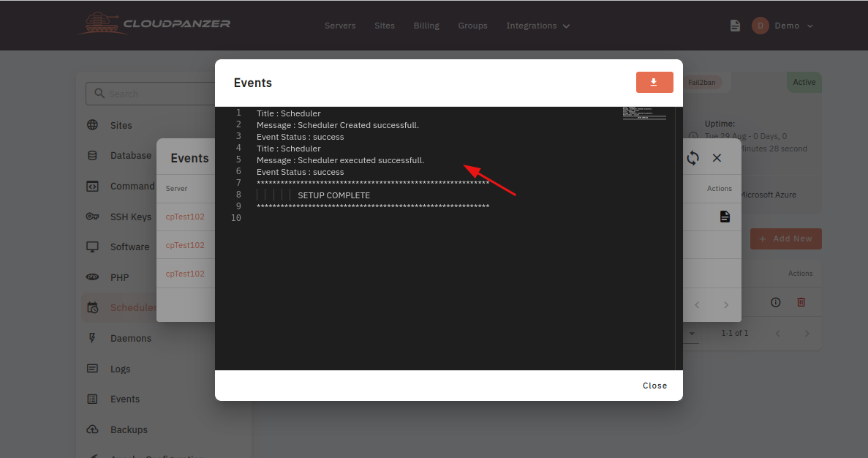
Task: Select the Daemons sidebar label
Action: (x=131, y=338)
